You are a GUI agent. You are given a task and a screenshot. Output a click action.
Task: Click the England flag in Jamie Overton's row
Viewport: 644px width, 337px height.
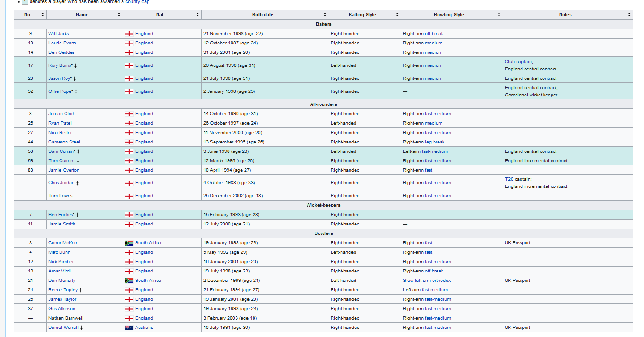[x=129, y=170]
